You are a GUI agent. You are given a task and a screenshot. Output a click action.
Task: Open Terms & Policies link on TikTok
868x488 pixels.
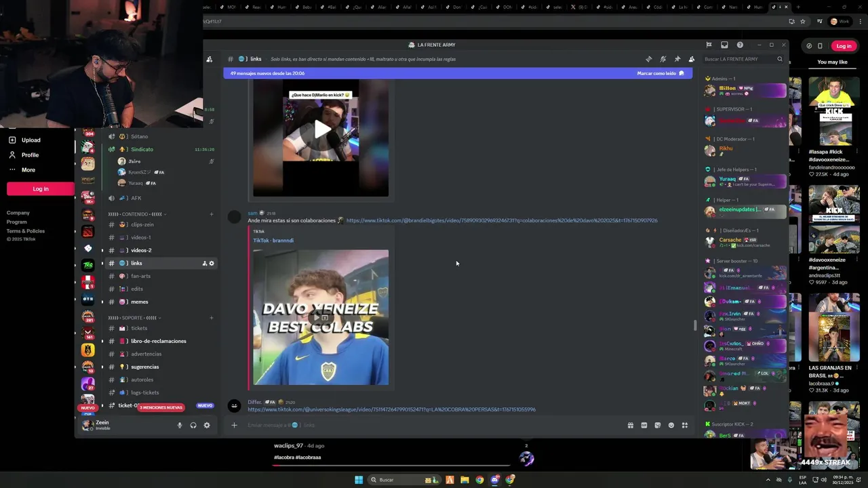click(26, 231)
